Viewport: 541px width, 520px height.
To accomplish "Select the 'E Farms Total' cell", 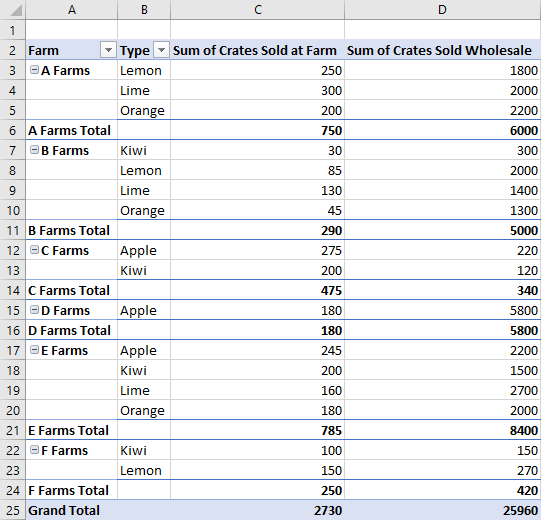I will pyautogui.click(x=71, y=430).
